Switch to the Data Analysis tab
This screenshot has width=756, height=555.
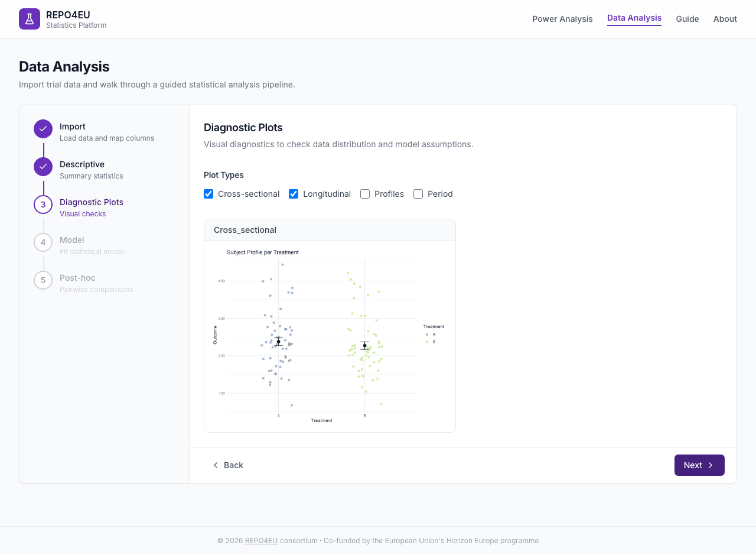pyautogui.click(x=634, y=18)
